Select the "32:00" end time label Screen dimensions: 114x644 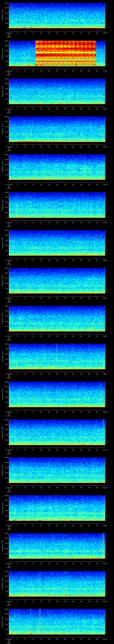tap(105, 109)
